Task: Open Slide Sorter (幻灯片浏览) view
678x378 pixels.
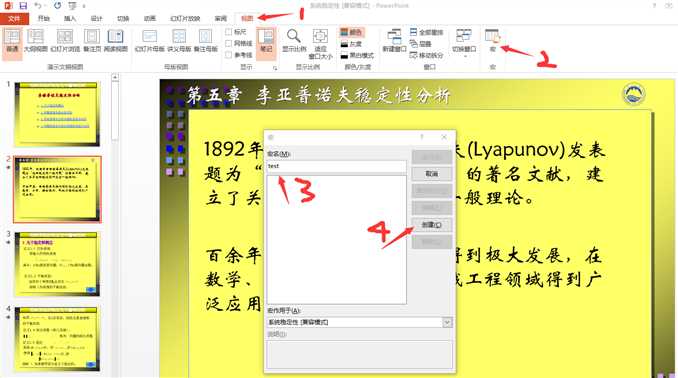Action: (x=65, y=42)
